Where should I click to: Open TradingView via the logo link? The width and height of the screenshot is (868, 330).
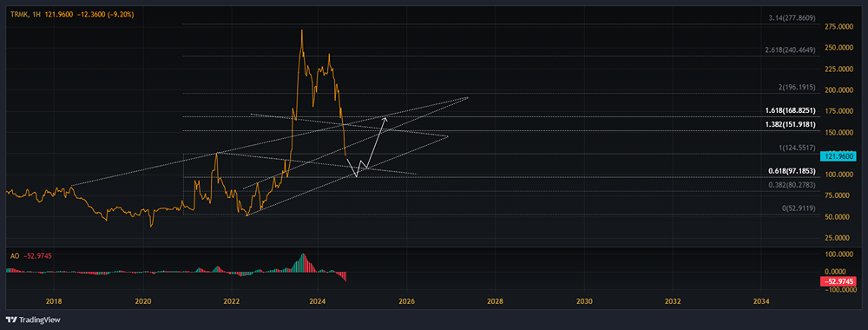click(x=33, y=320)
